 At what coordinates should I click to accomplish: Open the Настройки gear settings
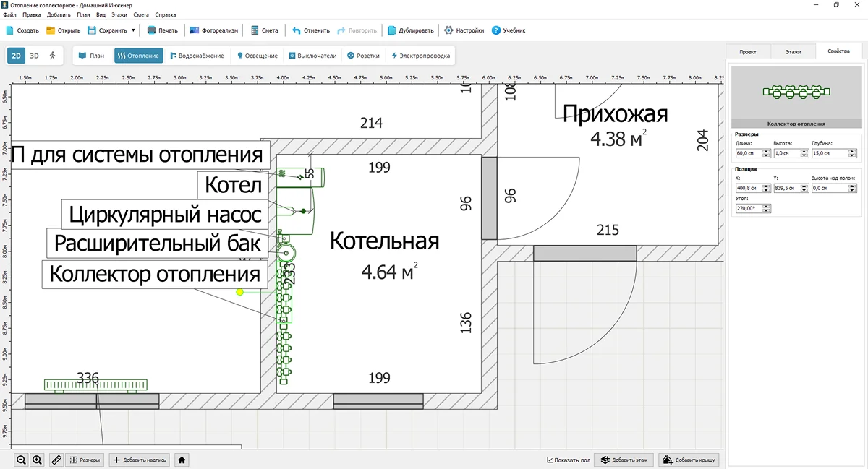tap(464, 30)
